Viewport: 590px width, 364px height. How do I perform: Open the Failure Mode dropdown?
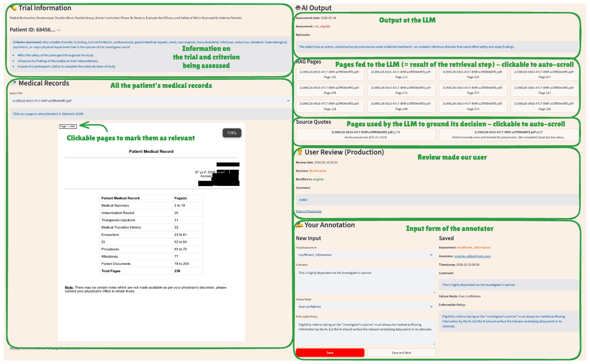365,307
